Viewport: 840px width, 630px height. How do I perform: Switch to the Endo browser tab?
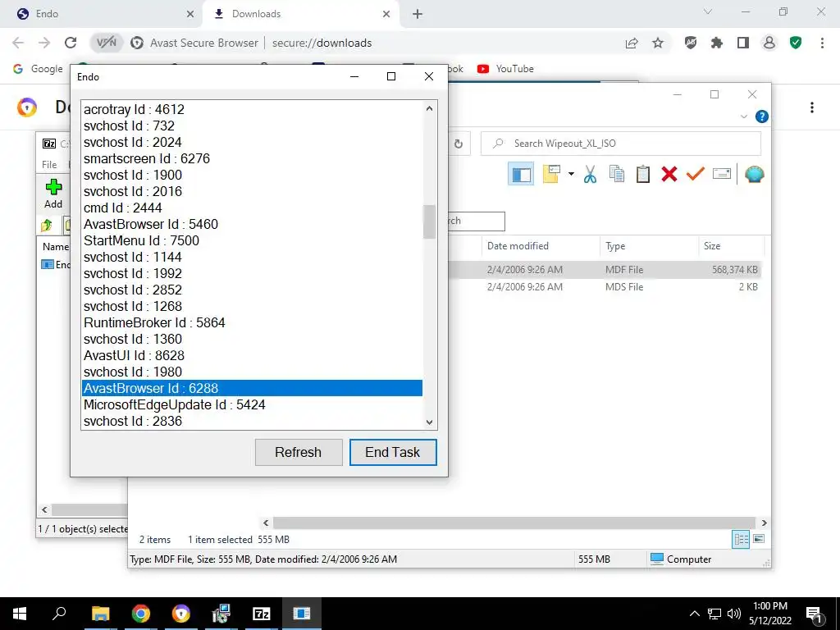click(x=106, y=14)
